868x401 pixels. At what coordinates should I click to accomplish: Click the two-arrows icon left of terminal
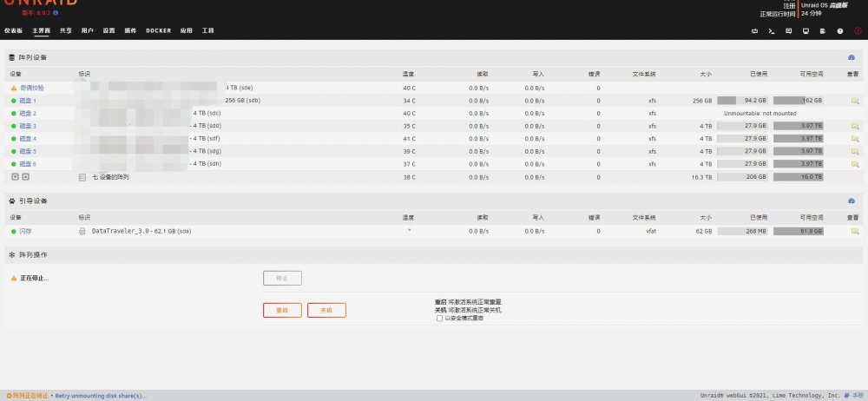[754, 31]
